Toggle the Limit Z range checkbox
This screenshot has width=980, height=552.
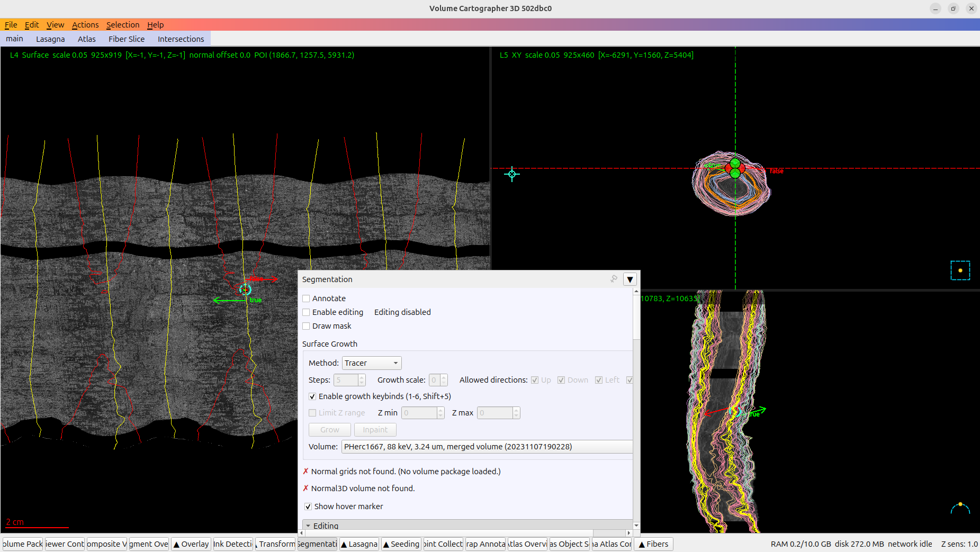[312, 413]
